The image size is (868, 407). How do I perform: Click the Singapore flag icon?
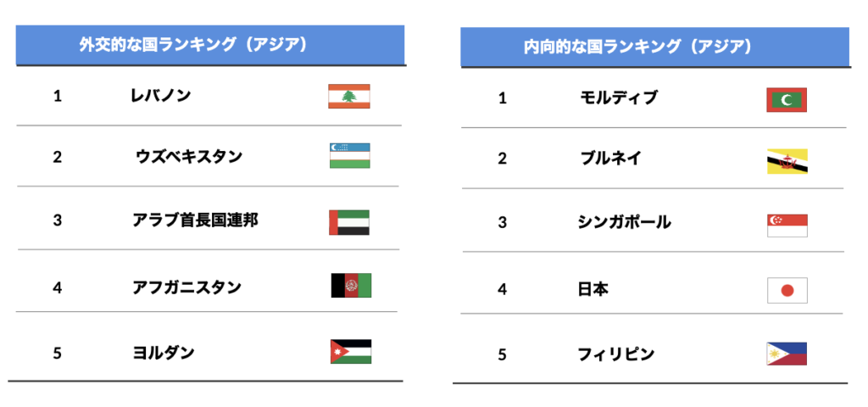(787, 226)
